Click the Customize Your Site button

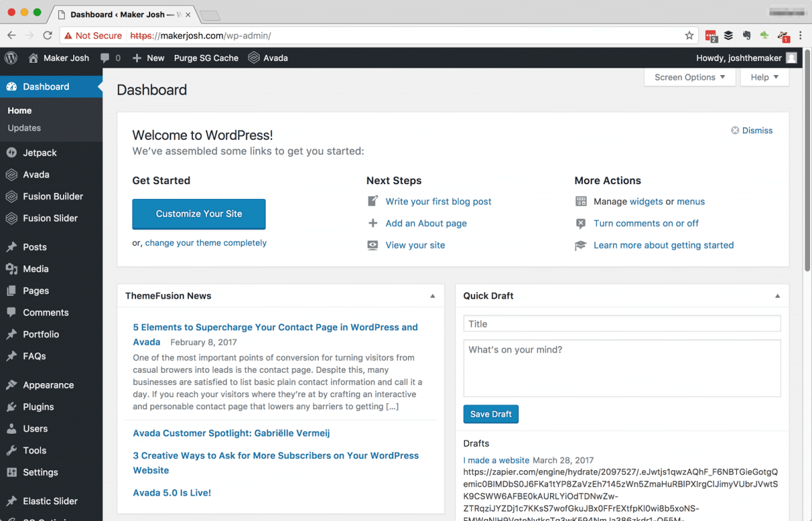[199, 214]
